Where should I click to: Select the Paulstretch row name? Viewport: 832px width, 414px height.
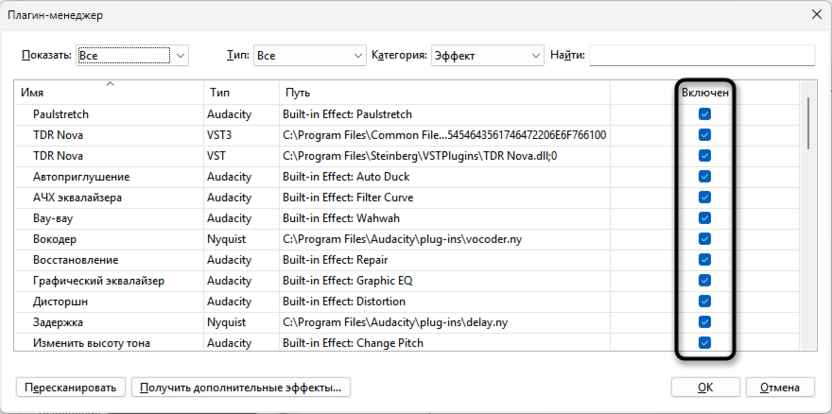tap(60, 114)
